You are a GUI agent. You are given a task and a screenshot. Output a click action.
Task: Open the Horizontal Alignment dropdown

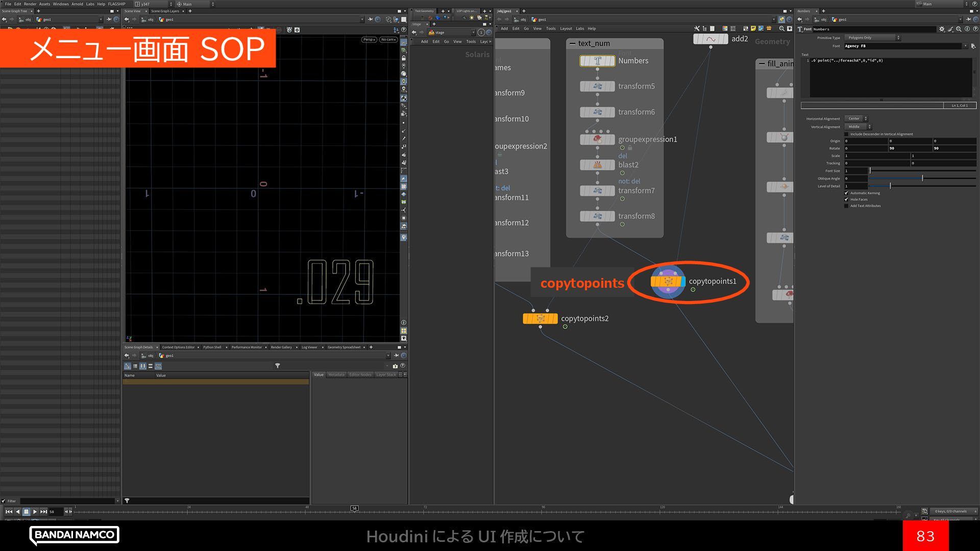856,118
